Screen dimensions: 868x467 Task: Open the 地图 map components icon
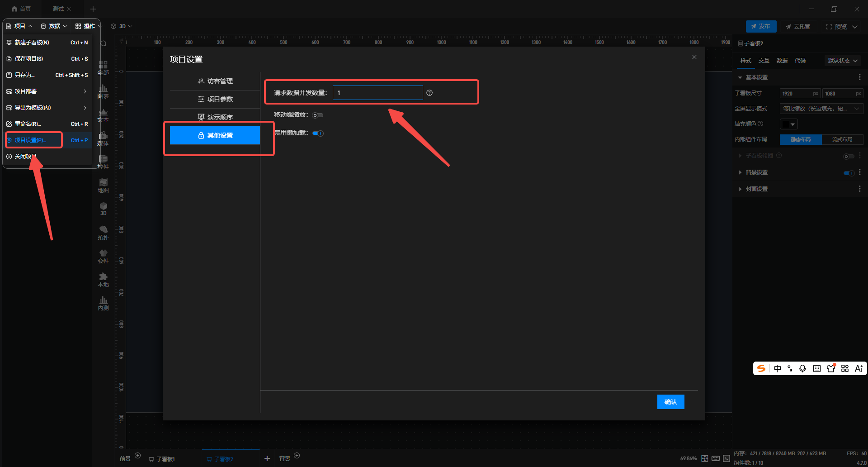click(x=104, y=185)
